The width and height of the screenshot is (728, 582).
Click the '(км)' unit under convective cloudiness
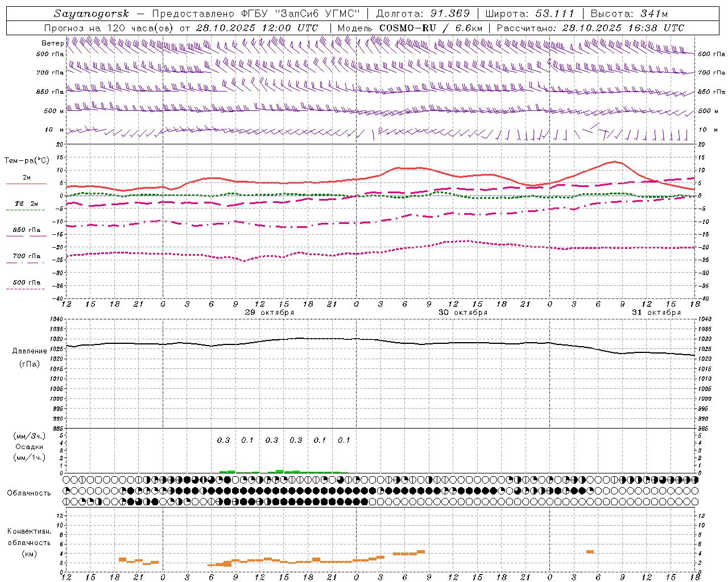[x=30, y=554]
